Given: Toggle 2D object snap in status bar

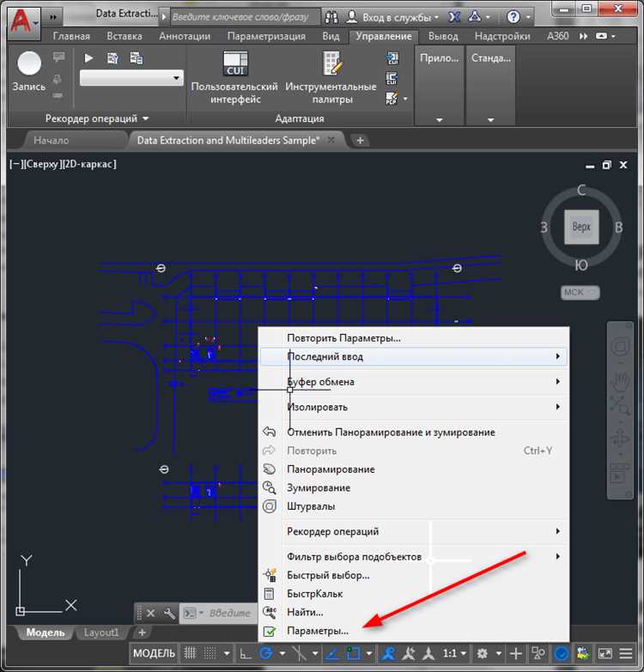Looking at the screenshot, I should pos(353,653).
